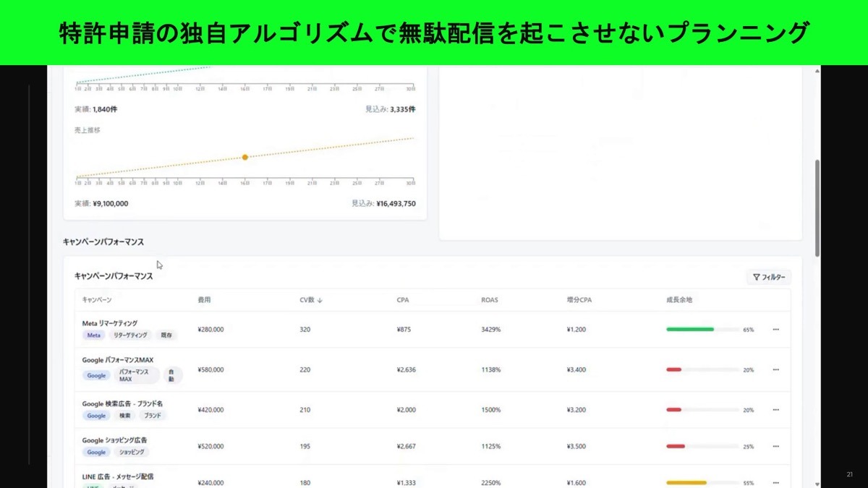868x488 pixels.
Task: Select the Meta tag in first row
Action: 94,335
